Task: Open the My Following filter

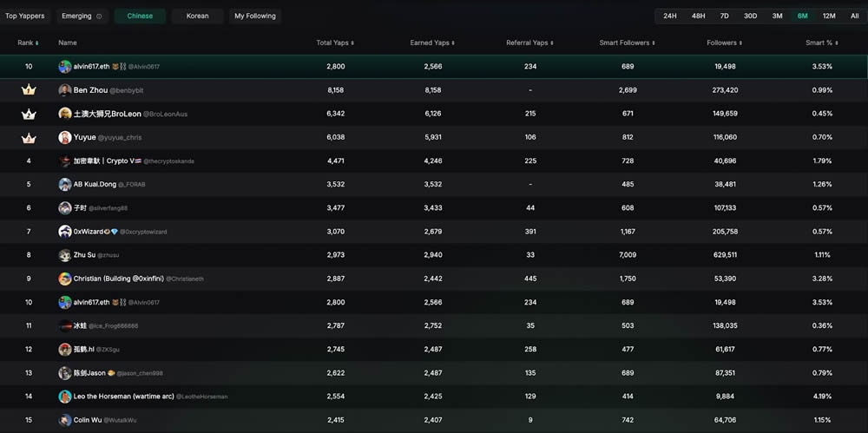Action: point(255,16)
